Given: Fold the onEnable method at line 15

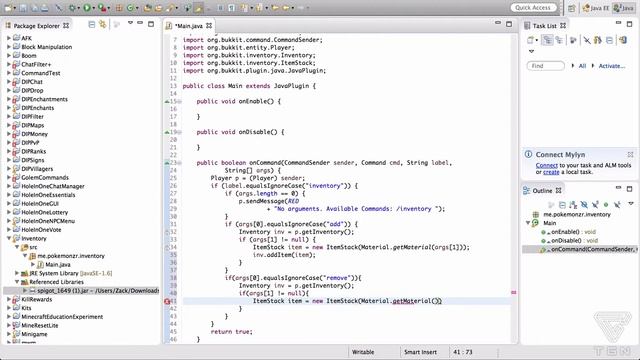Looking at the screenshot, I should tap(180, 101).
